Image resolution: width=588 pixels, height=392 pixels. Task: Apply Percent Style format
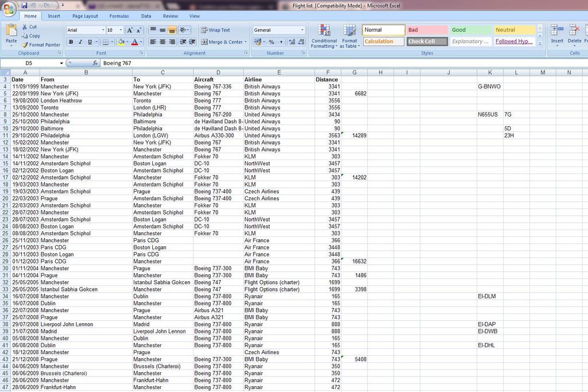(x=272, y=42)
